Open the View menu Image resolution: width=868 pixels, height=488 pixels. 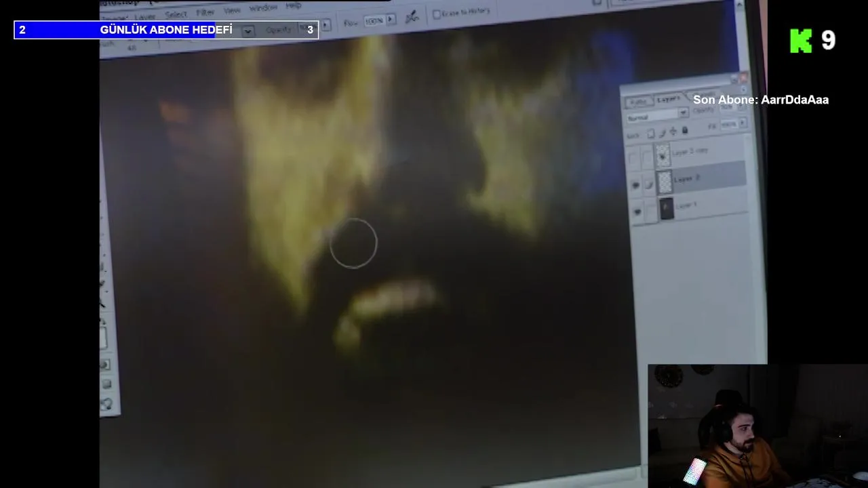click(232, 11)
